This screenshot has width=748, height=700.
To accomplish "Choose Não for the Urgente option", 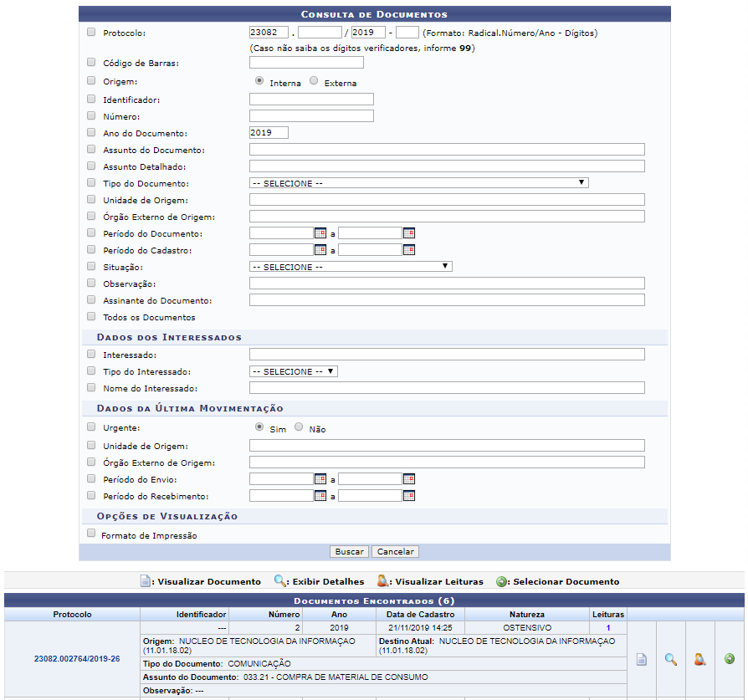I will coord(299,427).
